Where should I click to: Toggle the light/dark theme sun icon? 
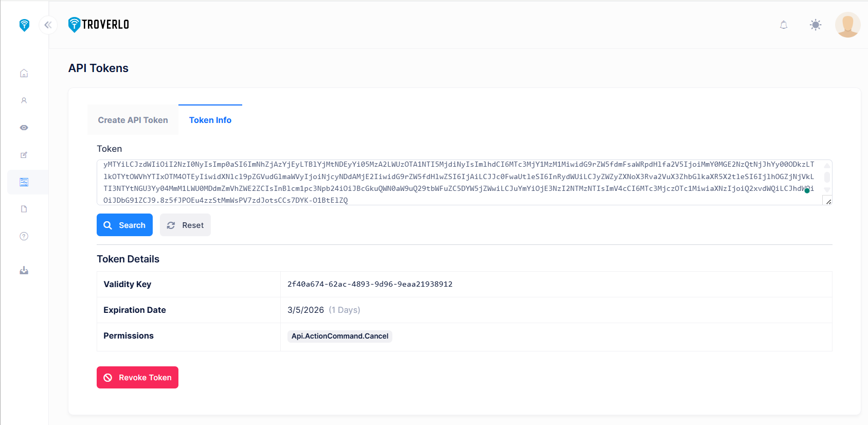(x=816, y=25)
